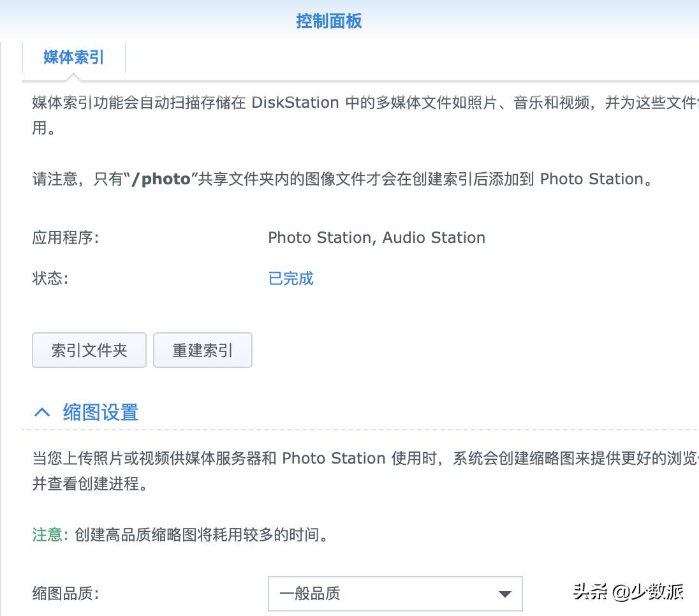The height and width of the screenshot is (616, 699).
Task: Collapse the 缩图设置 section chevron icon
Action: pyautogui.click(x=43, y=412)
